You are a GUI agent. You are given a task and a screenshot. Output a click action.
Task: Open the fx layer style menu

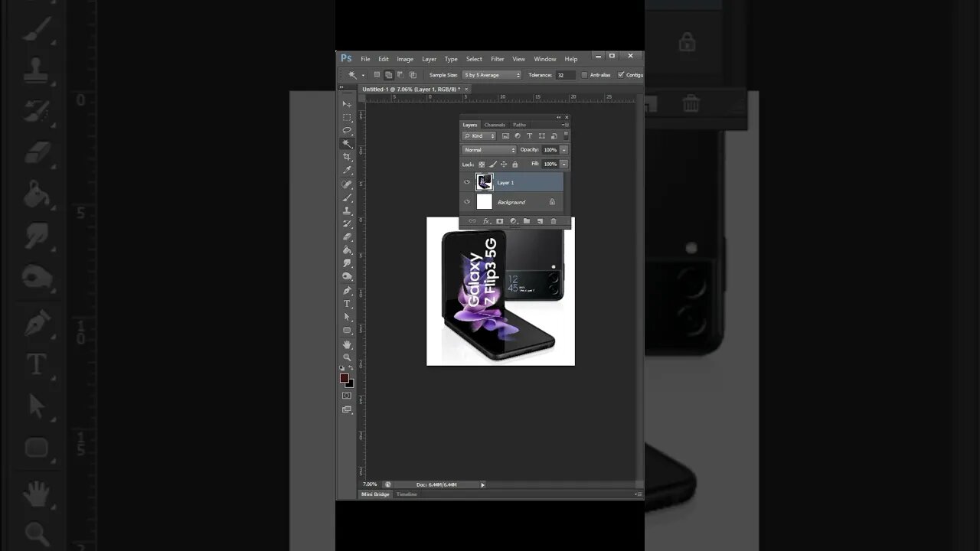coord(486,221)
